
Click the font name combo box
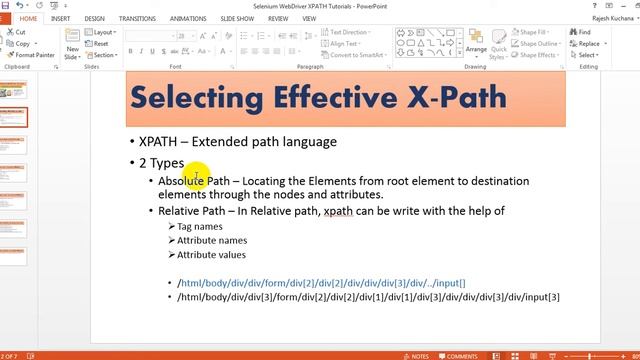pyautogui.click(x=151, y=36)
